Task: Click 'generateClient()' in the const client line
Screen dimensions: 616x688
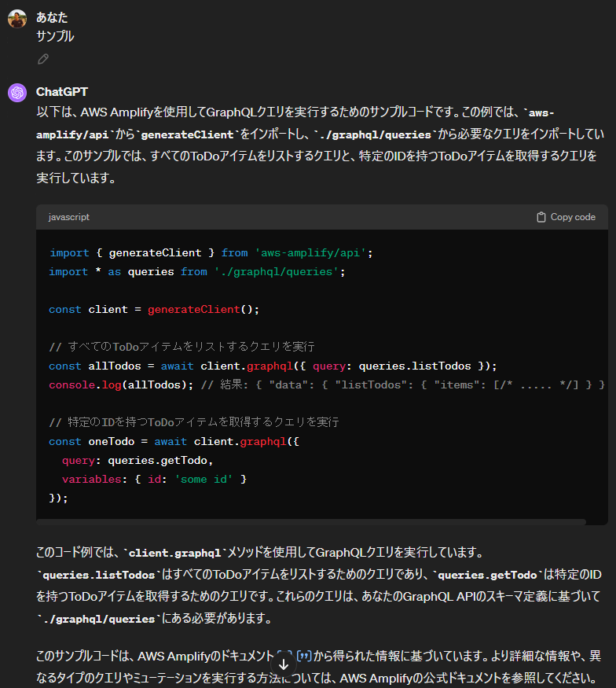Action: (200, 309)
